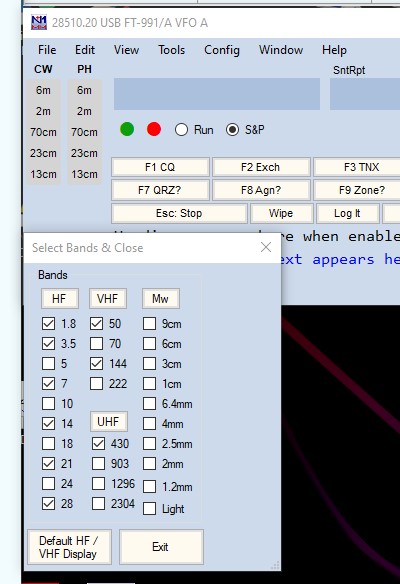The height and width of the screenshot is (584, 400).
Task: Enable the 24 band checkbox
Action: coord(48,483)
